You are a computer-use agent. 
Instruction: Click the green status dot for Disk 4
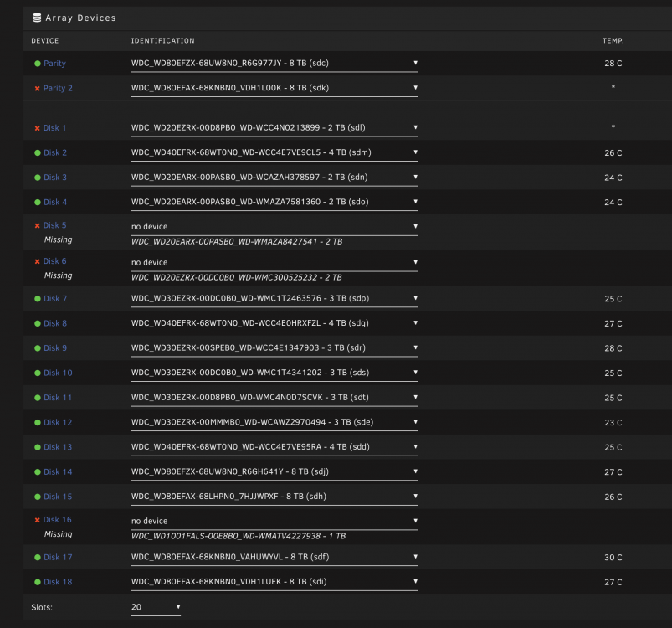click(x=38, y=203)
